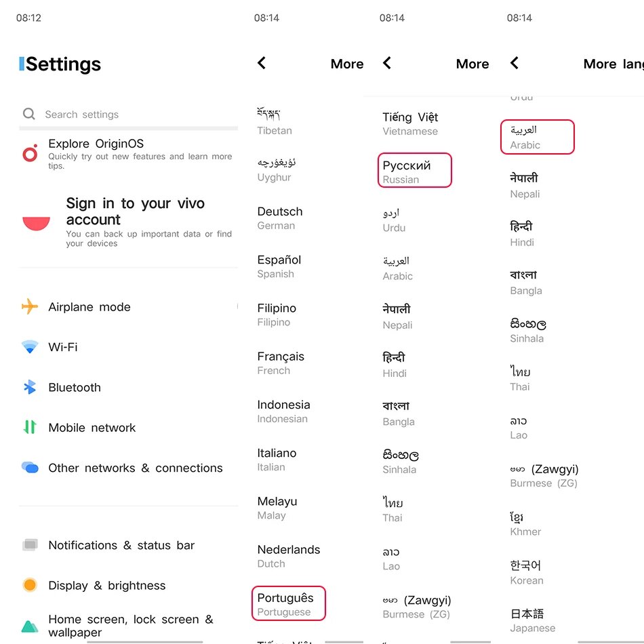The width and height of the screenshot is (644, 644).
Task: Choose Deutsch (German) from the list
Action: click(x=280, y=218)
